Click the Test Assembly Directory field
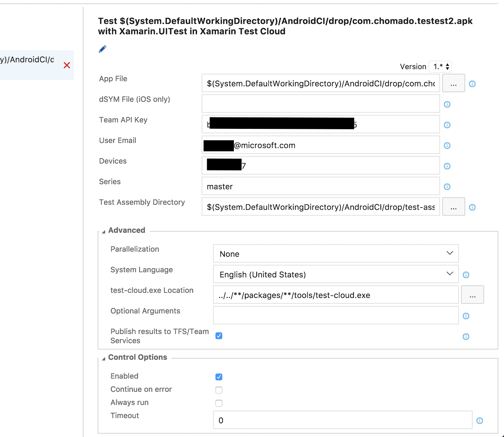The height and width of the screenshot is (437, 504). pyautogui.click(x=321, y=206)
